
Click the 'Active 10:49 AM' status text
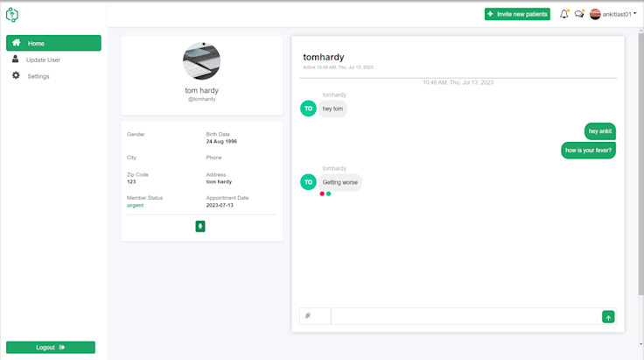click(338, 67)
